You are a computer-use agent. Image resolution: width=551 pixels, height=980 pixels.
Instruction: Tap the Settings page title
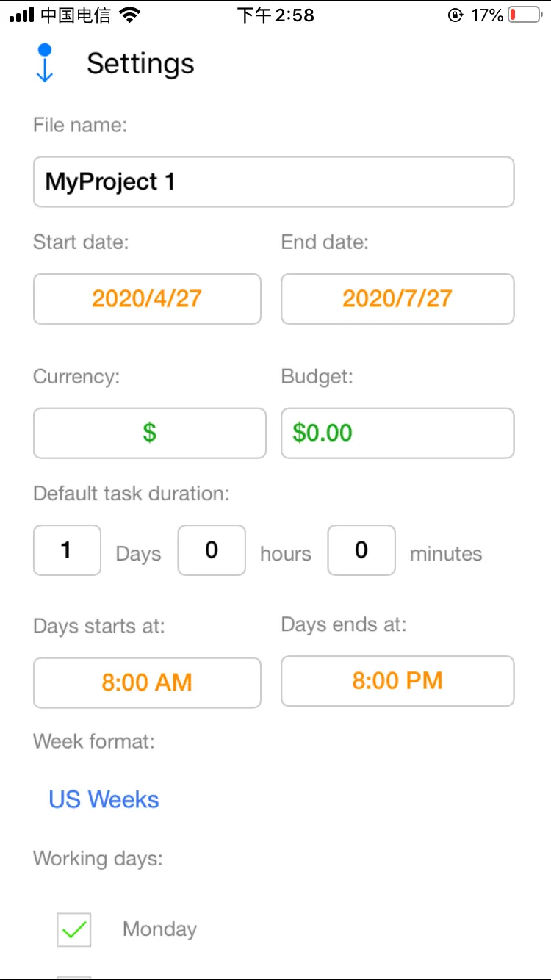(140, 64)
